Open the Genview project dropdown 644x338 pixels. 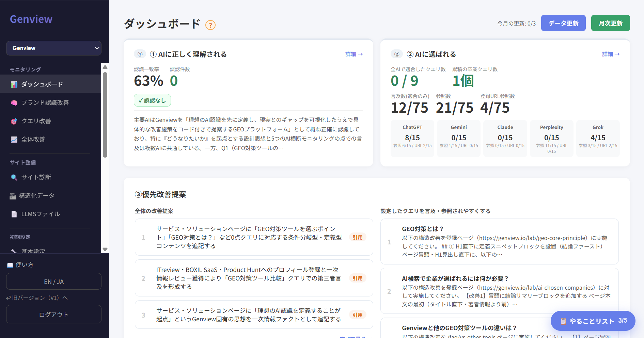pyautogui.click(x=54, y=48)
